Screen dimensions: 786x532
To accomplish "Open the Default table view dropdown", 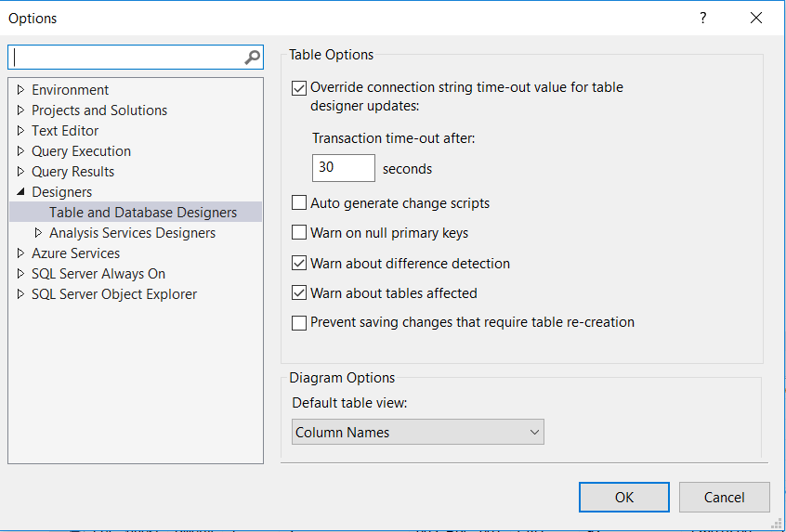I will pyautogui.click(x=417, y=433).
